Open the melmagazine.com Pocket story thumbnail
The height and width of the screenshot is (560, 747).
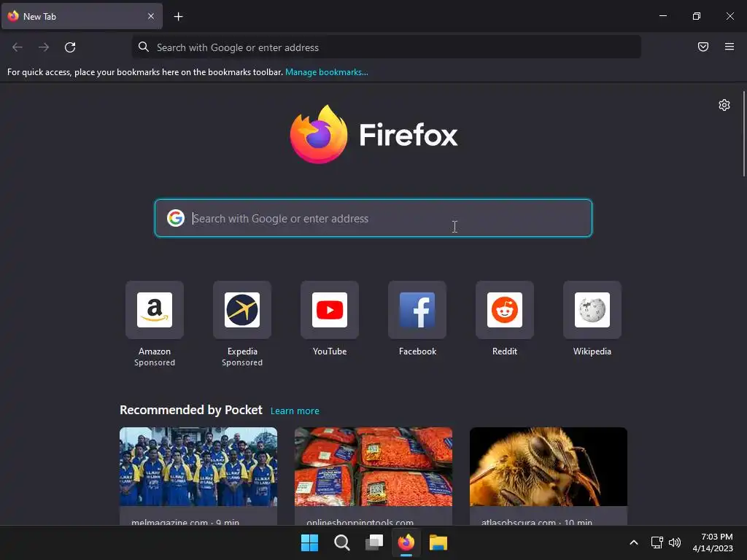point(198,467)
